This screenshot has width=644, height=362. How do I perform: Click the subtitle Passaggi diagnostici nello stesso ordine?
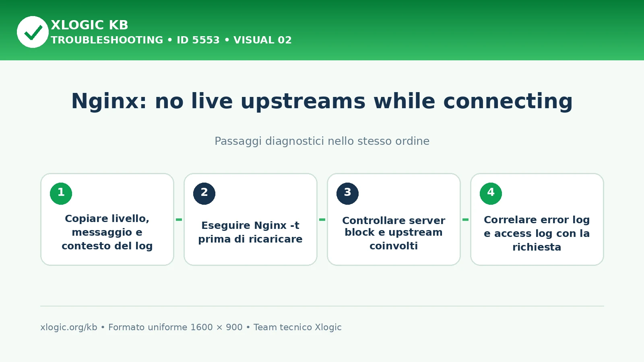(322, 141)
